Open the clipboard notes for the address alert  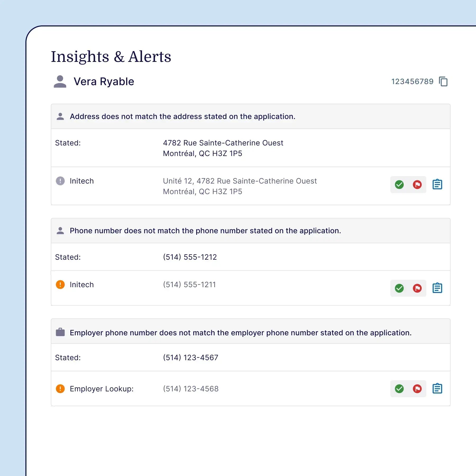[438, 184]
